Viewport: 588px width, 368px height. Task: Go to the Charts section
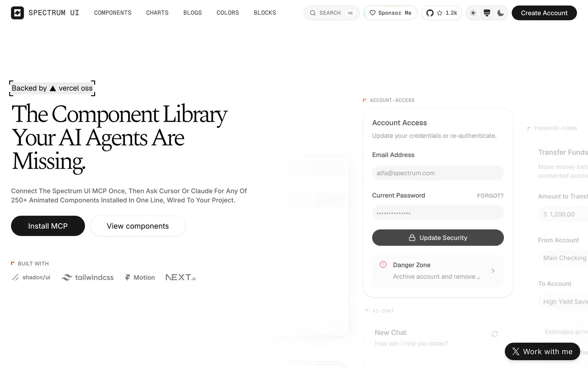click(157, 13)
